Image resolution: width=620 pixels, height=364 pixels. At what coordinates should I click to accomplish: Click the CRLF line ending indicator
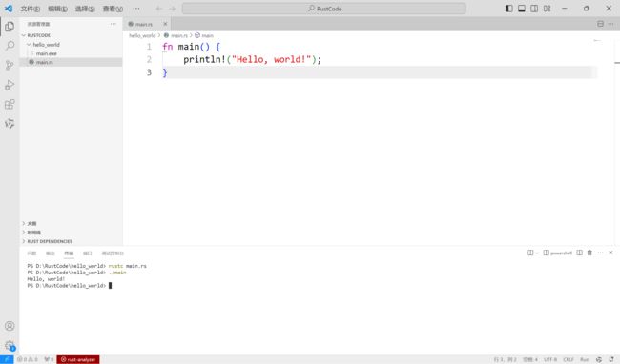point(568,359)
